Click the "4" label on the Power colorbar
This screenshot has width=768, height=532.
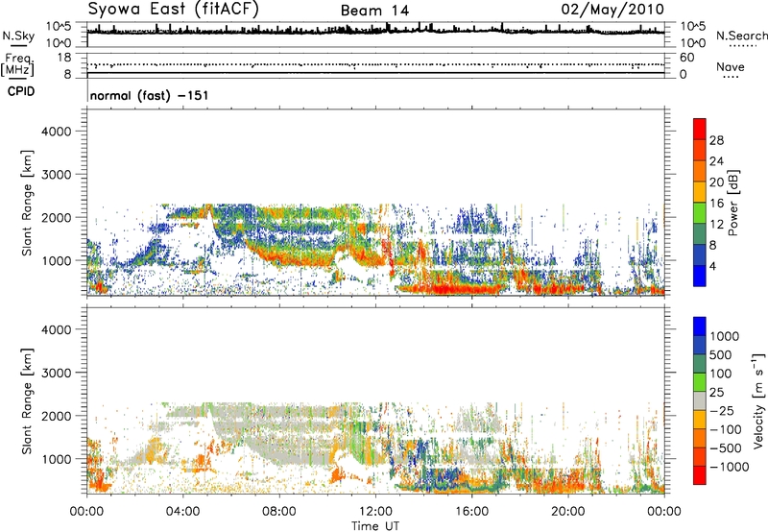tap(713, 266)
